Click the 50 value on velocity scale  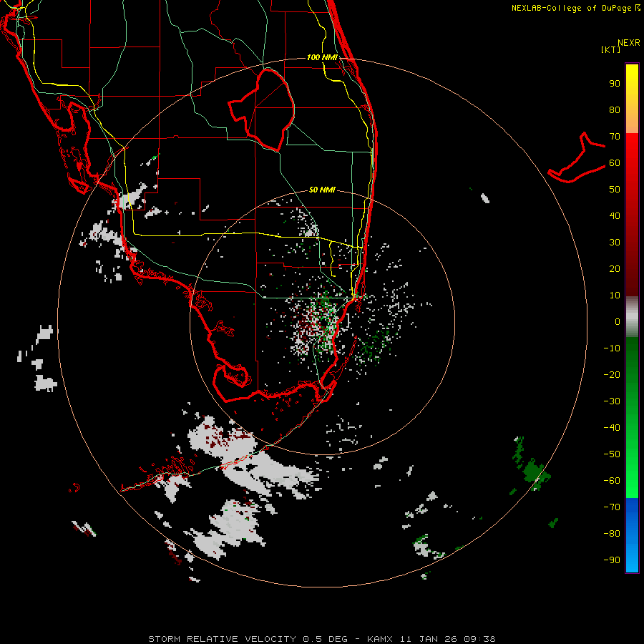pos(615,190)
